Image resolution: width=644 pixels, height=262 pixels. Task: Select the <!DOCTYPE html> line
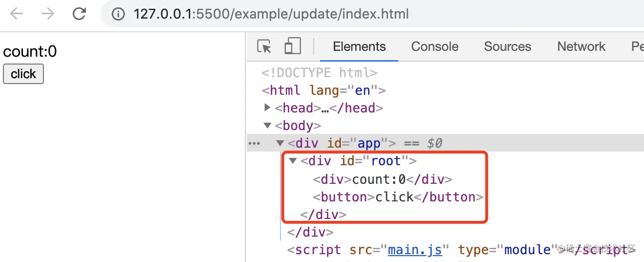319,73
